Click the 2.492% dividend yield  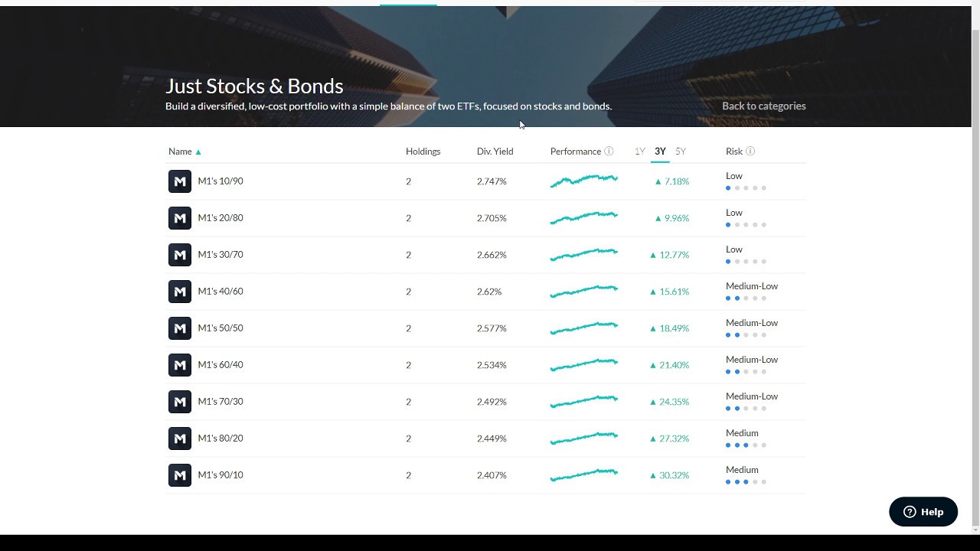pyautogui.click(x=492, y=402)
